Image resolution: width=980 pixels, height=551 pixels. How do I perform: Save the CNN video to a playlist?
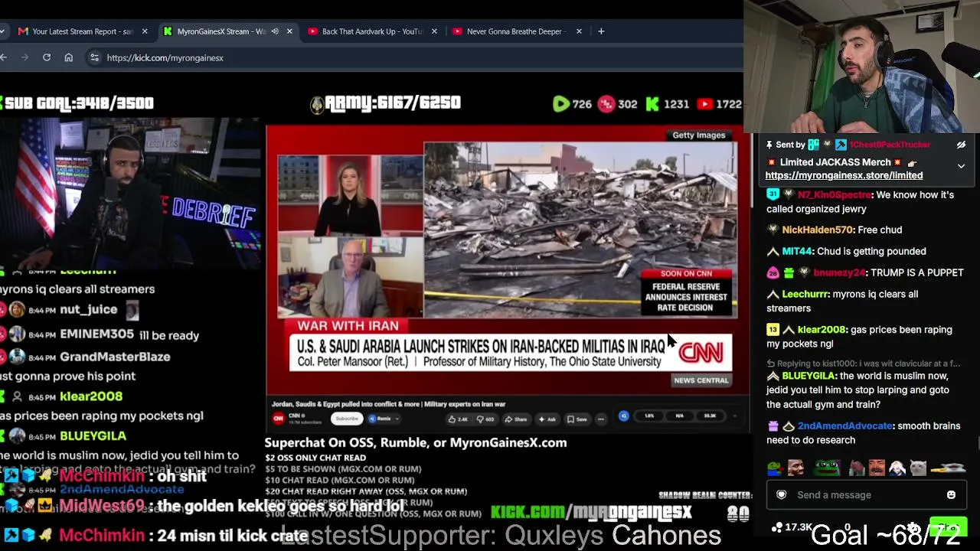coord(577,419)
